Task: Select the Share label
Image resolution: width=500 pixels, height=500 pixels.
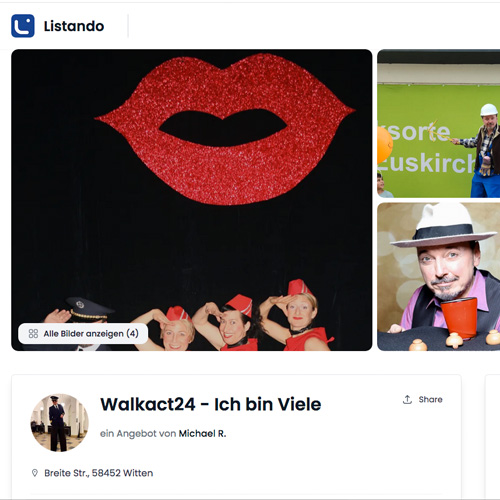Action: click(x=430, y=399)
